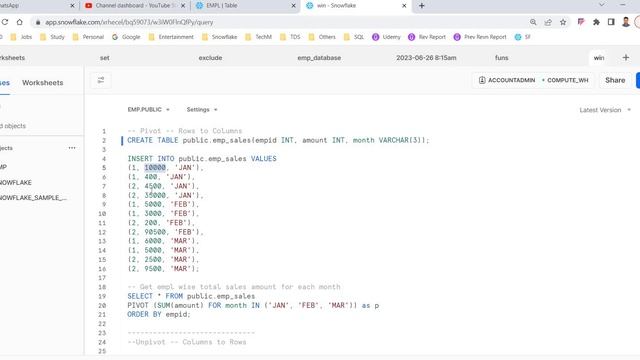
Task: Click the Share button
Action: click(615, 80)
